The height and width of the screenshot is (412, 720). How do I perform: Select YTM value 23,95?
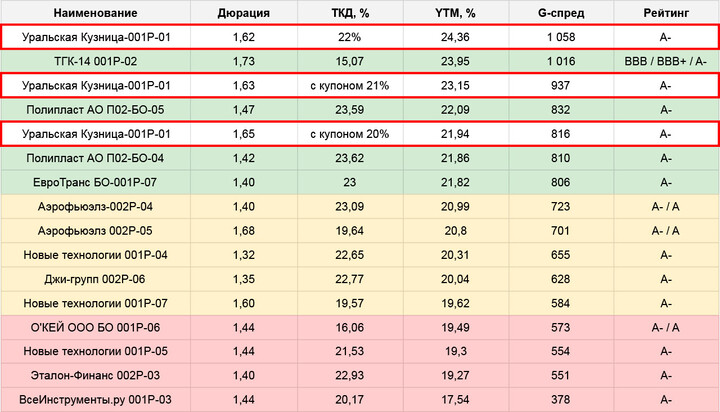click(455, 61)
